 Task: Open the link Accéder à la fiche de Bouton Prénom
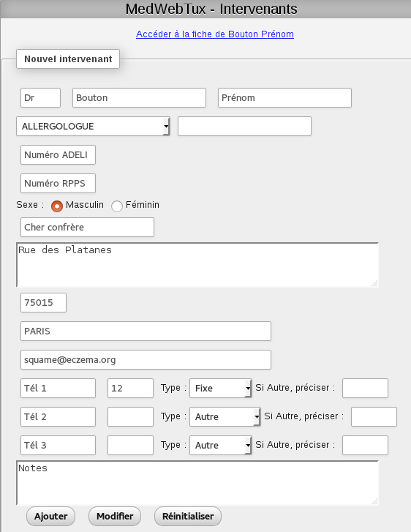click(215, 34)
